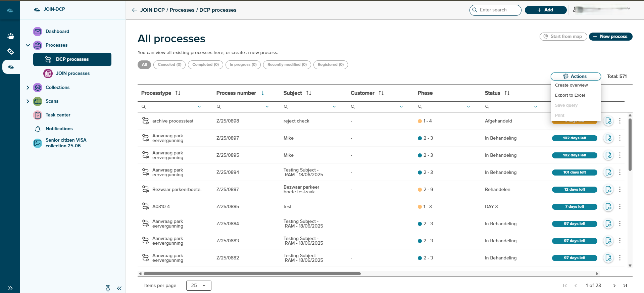Click the pin sidebar icon
644x293 pixels.
click(x=108, y=288)
